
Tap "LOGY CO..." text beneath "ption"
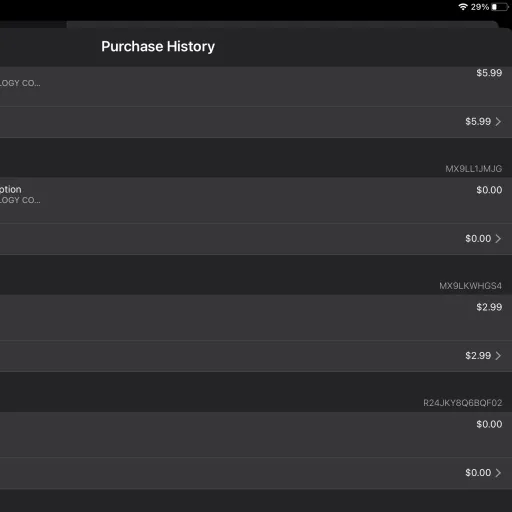click(x=20, y=200)
